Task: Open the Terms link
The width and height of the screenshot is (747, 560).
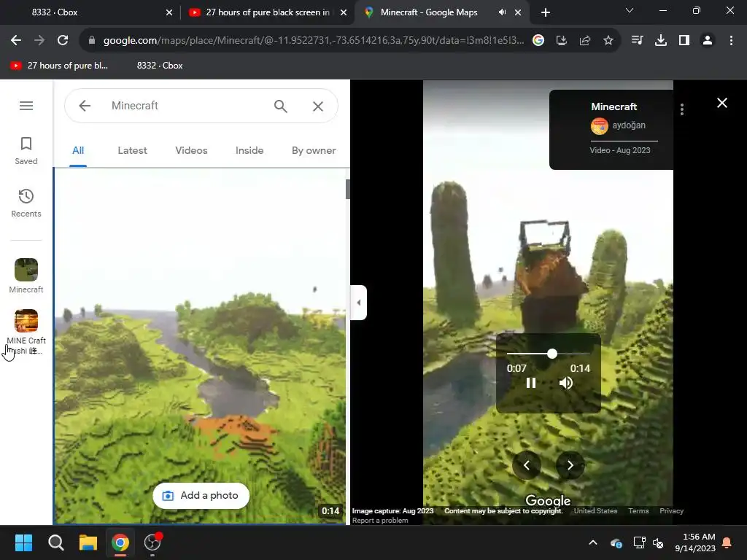Action: pyautogui.click(x=638, y=511)
